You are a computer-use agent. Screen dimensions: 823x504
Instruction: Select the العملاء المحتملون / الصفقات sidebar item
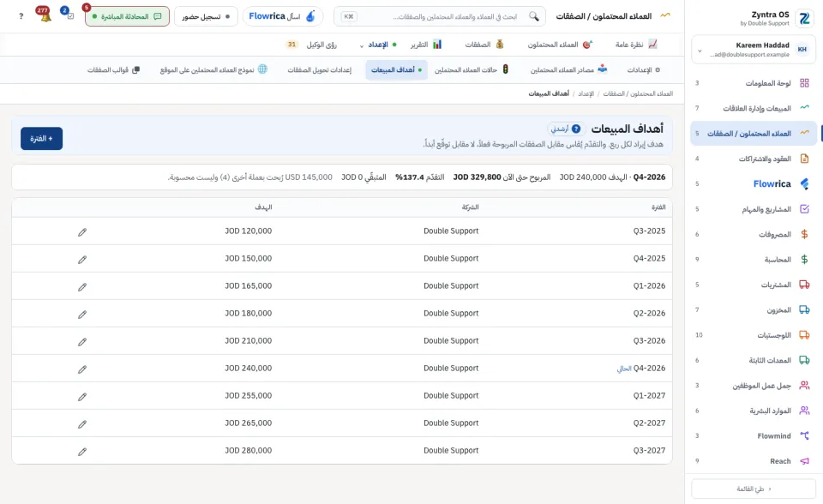pos(754,134)
